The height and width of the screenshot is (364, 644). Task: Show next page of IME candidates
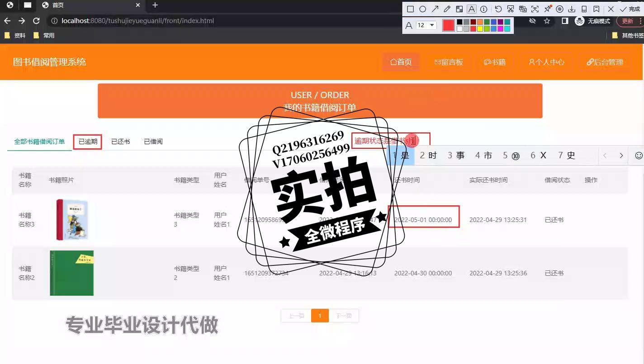pos(621,156)
